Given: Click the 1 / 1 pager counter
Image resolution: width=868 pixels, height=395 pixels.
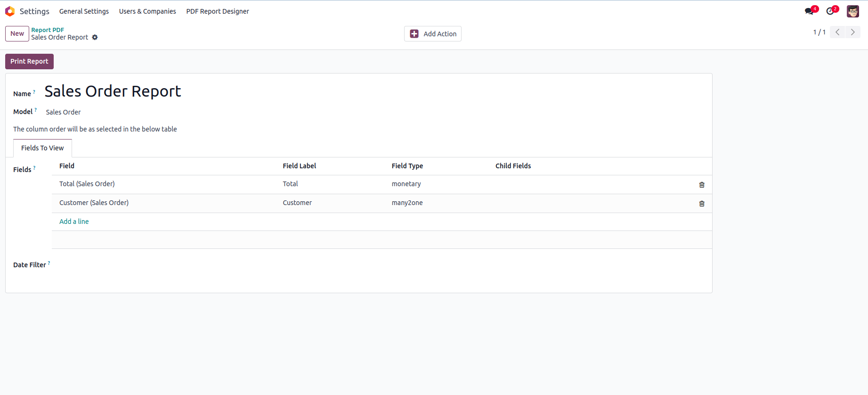Looking at the screenshot, I should pos(819,32).
